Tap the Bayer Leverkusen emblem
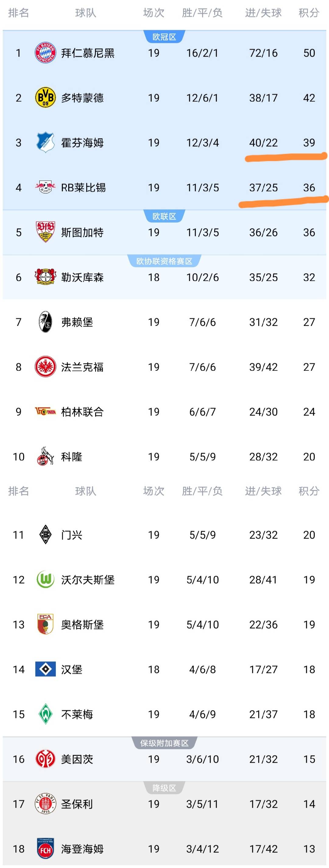Image resolution: width=329 pixels, height=868 pixels. tap(45, 277)
